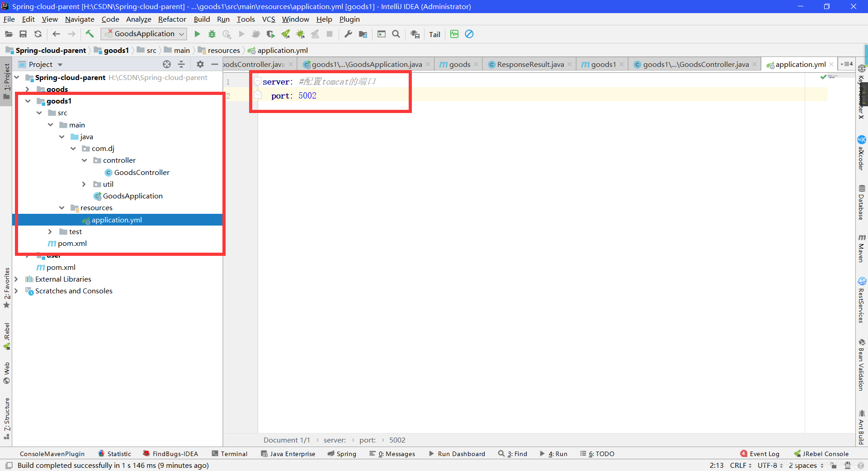
Task: Toggle the Maven tool window button
Action: 862,248
